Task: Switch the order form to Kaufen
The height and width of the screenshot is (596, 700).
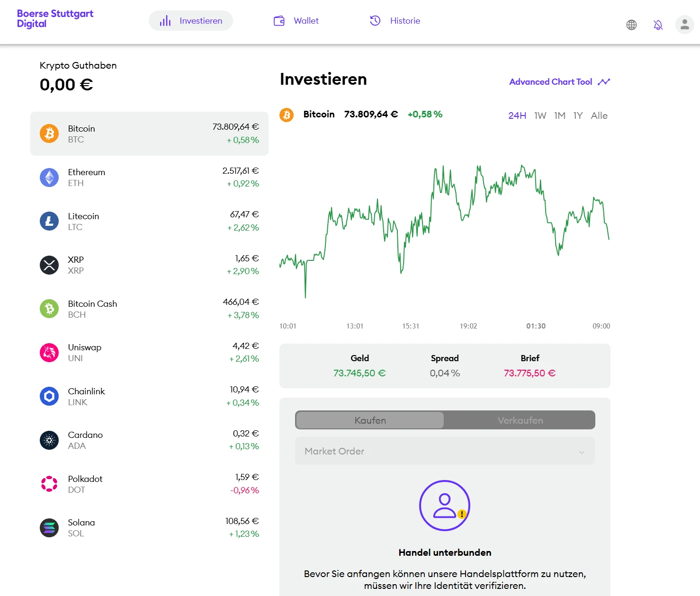Action: click(x=370, y=420)
